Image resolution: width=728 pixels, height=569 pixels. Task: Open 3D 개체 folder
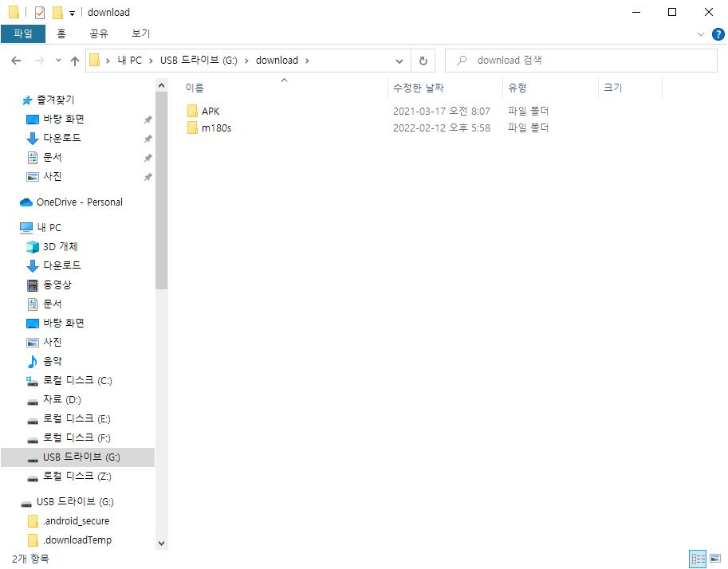pos(60,247)
